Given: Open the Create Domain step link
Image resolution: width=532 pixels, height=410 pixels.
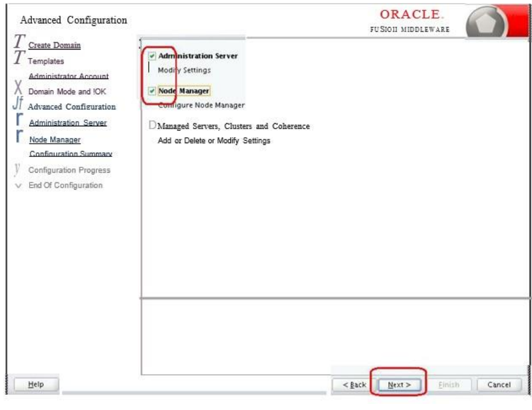Looking at the screenshot, I should pyautogui.click(x=54, y=45).
